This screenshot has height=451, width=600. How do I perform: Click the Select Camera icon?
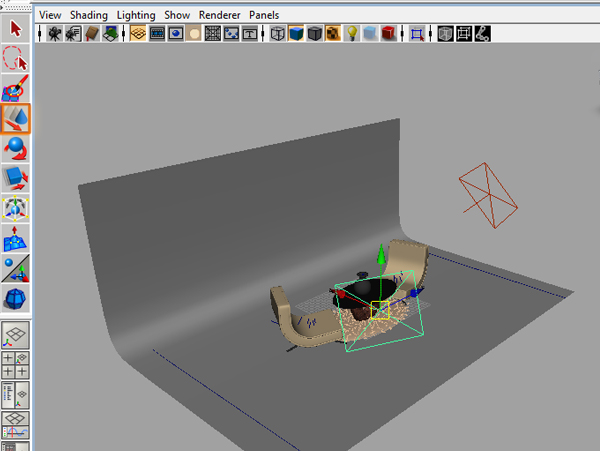55,34
